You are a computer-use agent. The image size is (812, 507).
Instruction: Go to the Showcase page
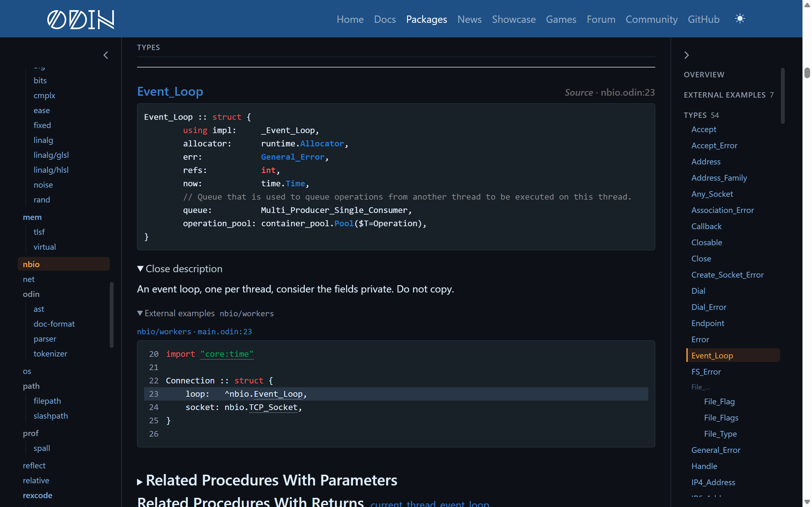click(x=514, y=19)
